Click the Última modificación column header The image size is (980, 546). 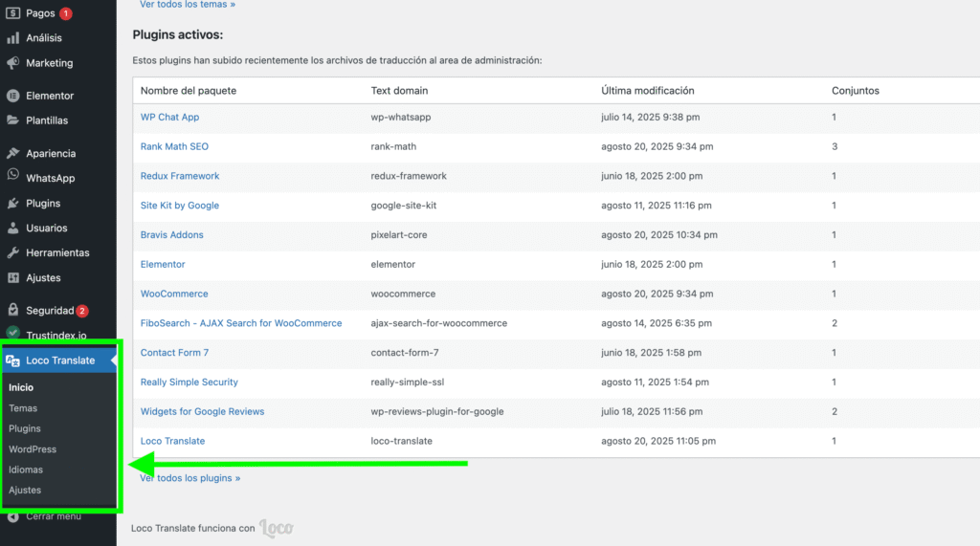[648, 91]
